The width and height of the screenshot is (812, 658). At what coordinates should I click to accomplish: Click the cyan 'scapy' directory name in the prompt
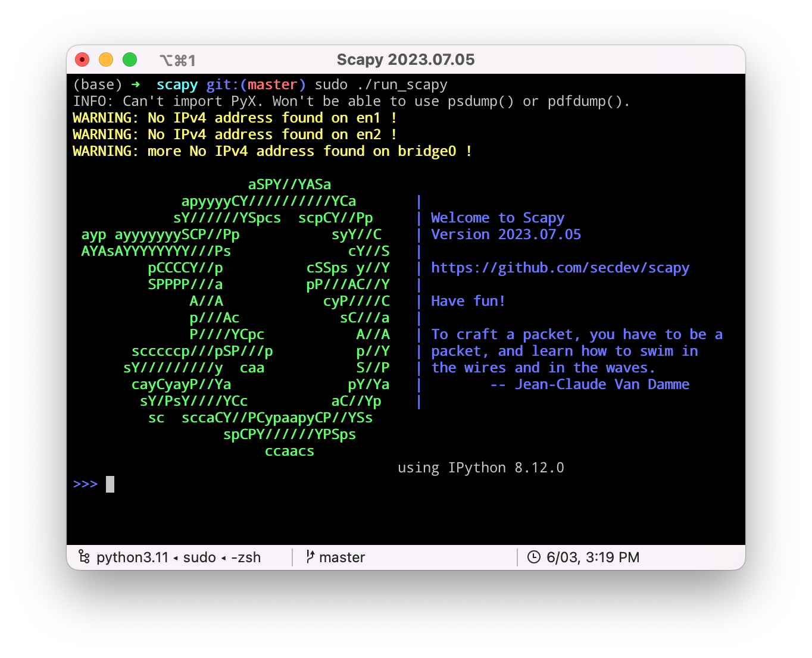click(177, 85)
